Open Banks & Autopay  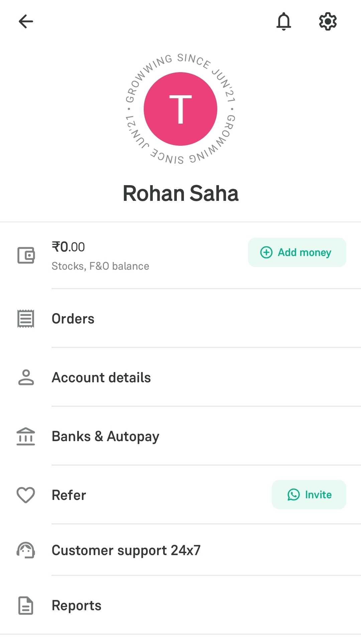[105, 436]
